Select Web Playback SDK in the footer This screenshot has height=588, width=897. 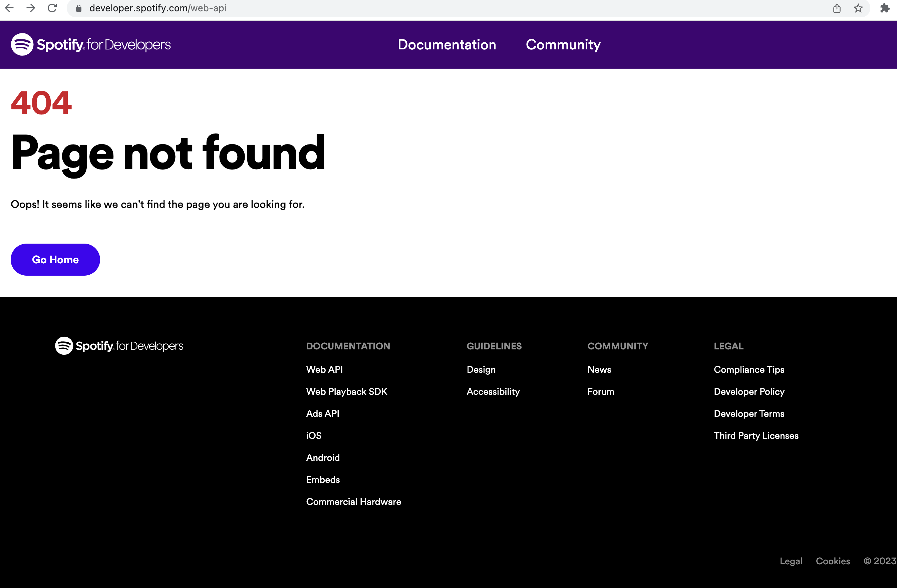click(x=346, y=391)
